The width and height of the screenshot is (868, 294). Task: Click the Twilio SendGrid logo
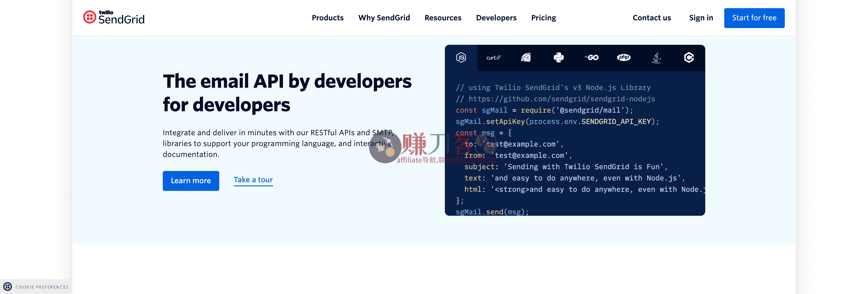[x=113, y=18]
